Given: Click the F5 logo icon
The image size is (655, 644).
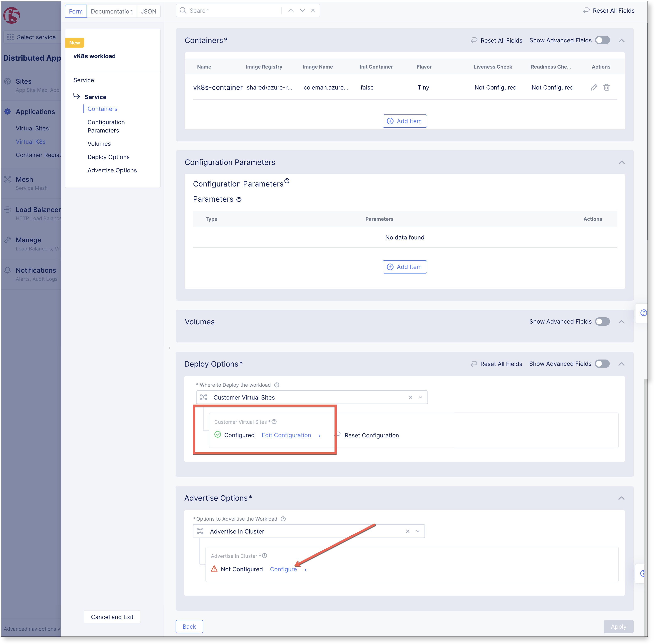Looking at the screenshot, I should coord(11,15).
